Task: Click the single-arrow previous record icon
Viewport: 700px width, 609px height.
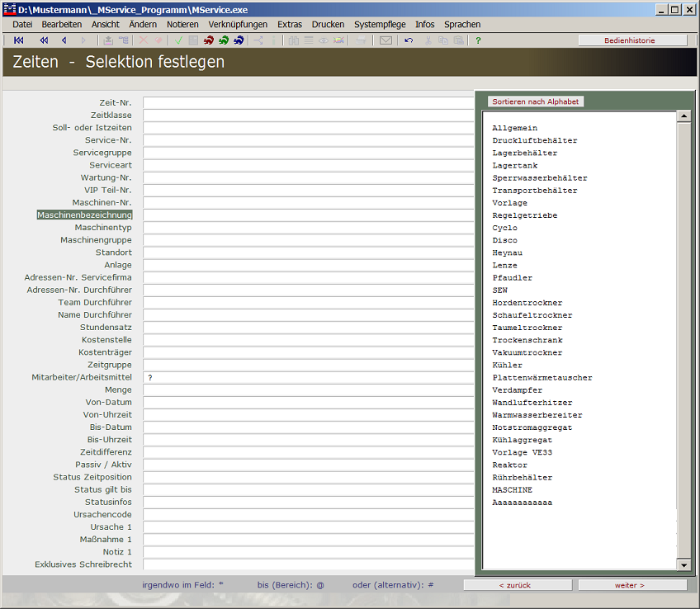Action: point(64,40)
